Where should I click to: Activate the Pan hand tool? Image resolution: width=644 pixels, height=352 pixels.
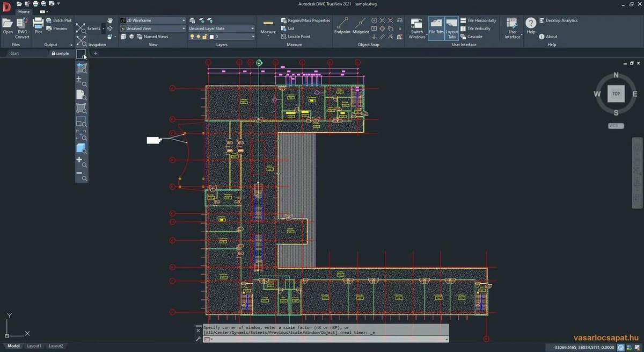coord(110,20)
